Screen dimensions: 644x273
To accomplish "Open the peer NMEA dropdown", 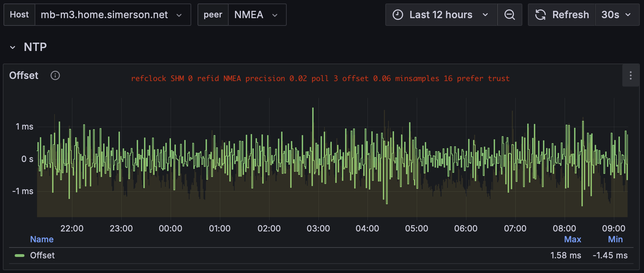I will coord(257,15).
